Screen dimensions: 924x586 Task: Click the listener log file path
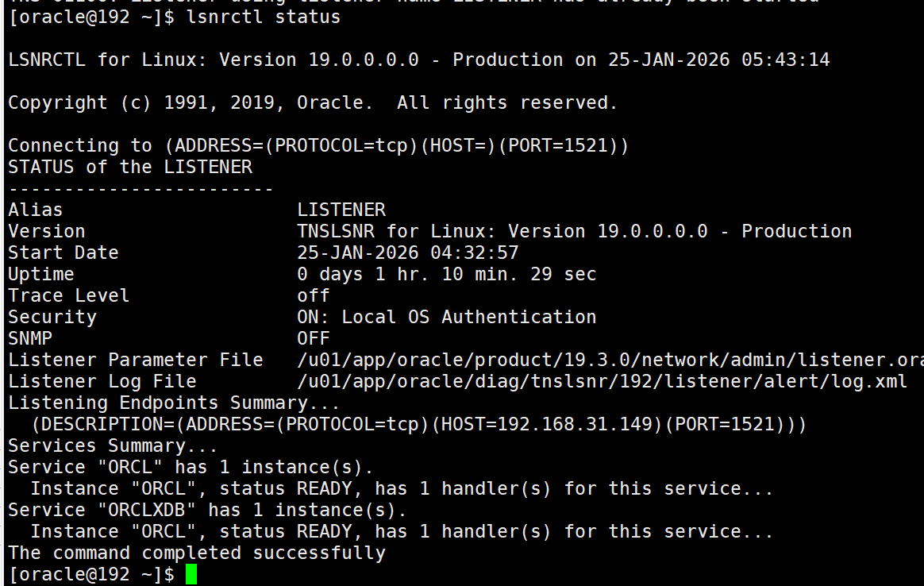603,381
